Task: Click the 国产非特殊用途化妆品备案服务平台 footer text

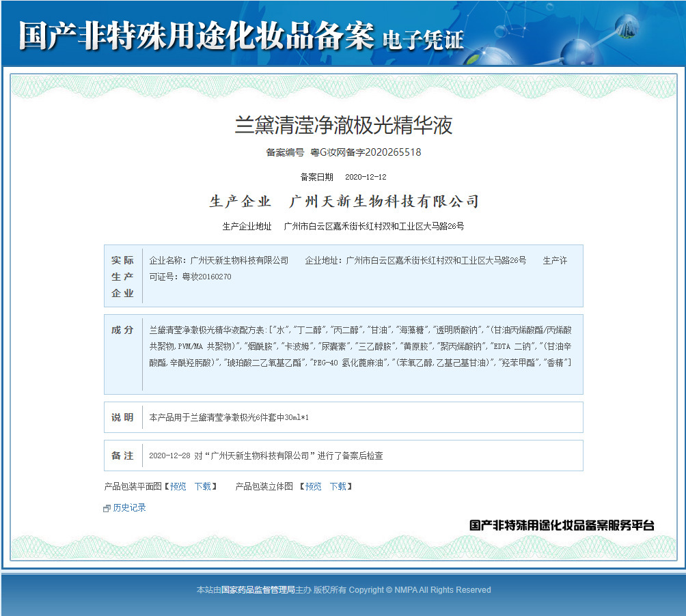Action: (x=562, y=525)
